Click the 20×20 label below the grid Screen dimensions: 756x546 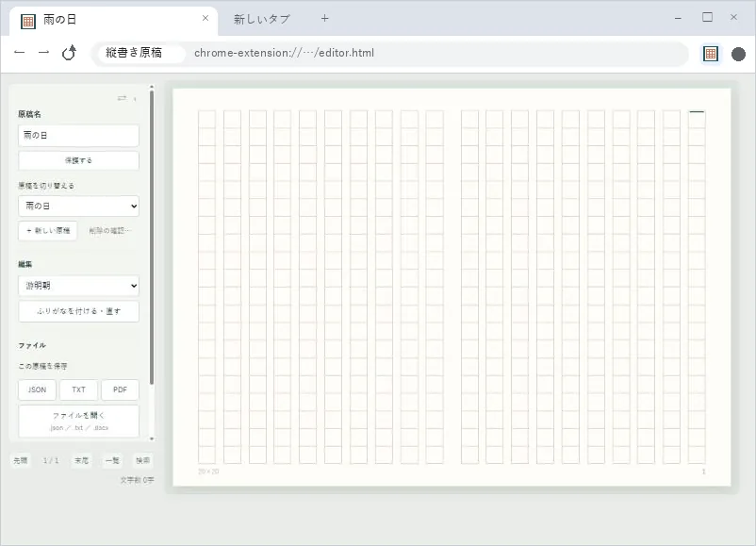click(x=208, y=472)
